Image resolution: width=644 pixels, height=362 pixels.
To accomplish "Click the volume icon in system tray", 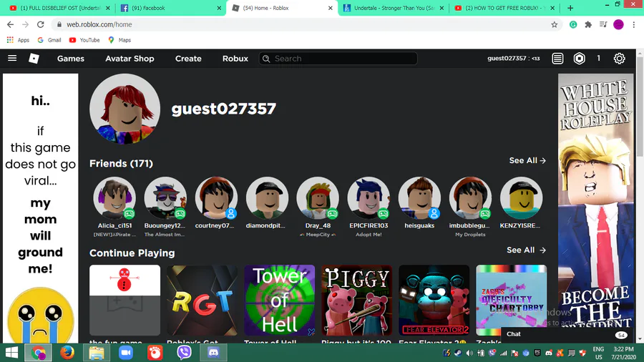I will [469, 353].
